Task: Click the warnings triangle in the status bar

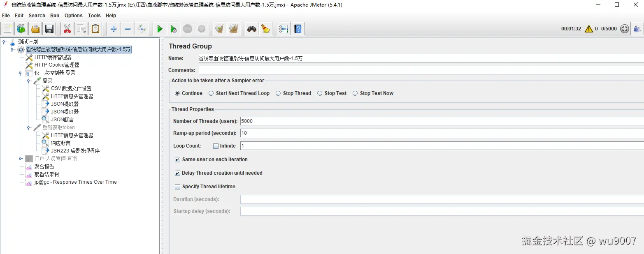Action: 588,29
